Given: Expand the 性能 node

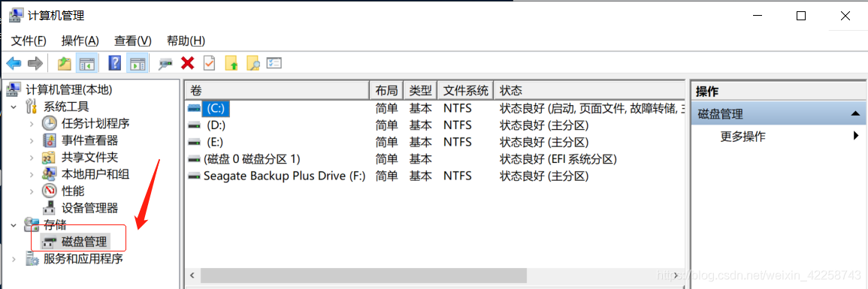Looking at the screenshot, I should coord(31,191).
